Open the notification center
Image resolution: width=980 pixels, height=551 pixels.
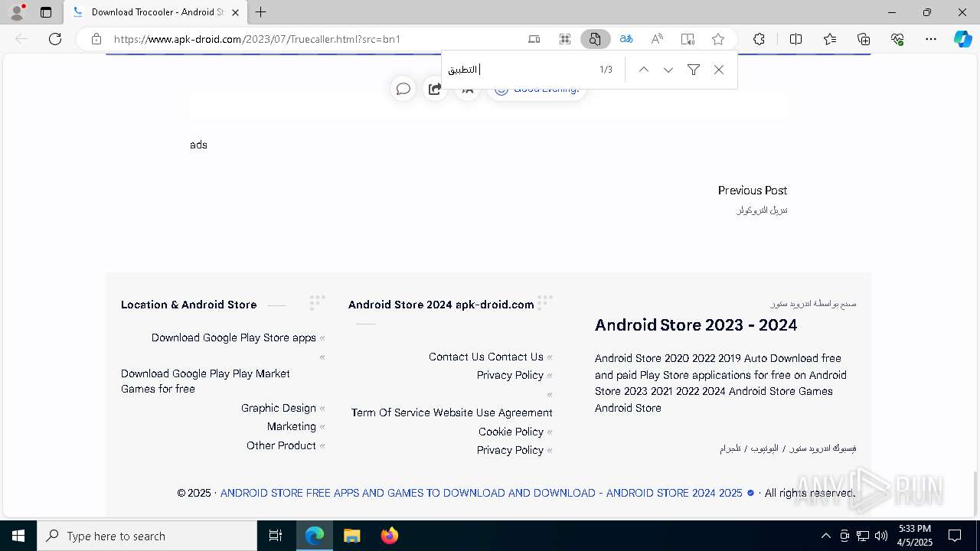(x=955, y=536)
